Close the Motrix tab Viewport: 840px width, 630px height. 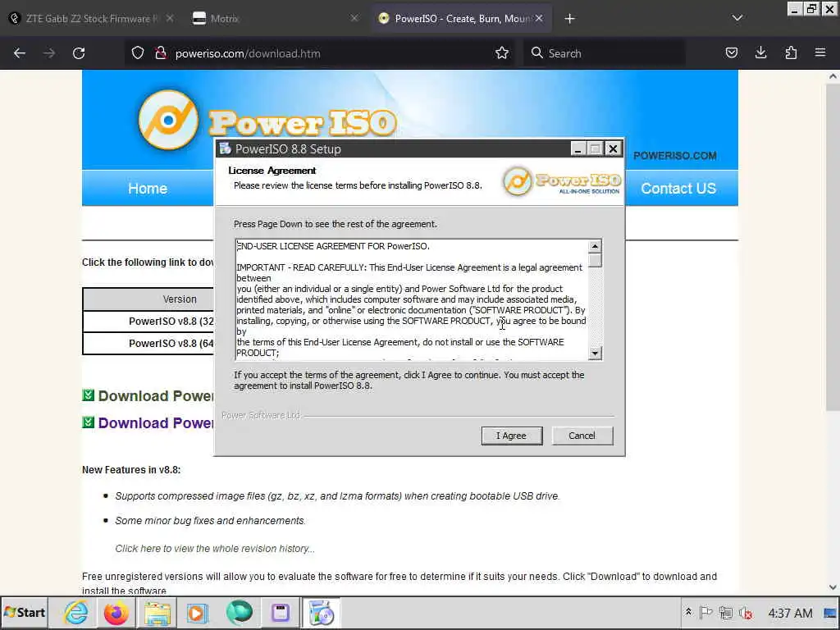[354, 19]
